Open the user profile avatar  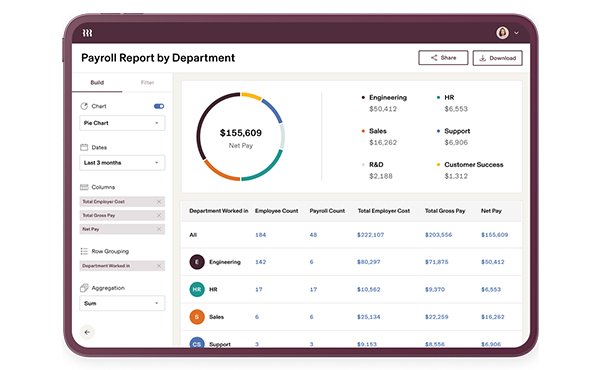click(502, 33)
